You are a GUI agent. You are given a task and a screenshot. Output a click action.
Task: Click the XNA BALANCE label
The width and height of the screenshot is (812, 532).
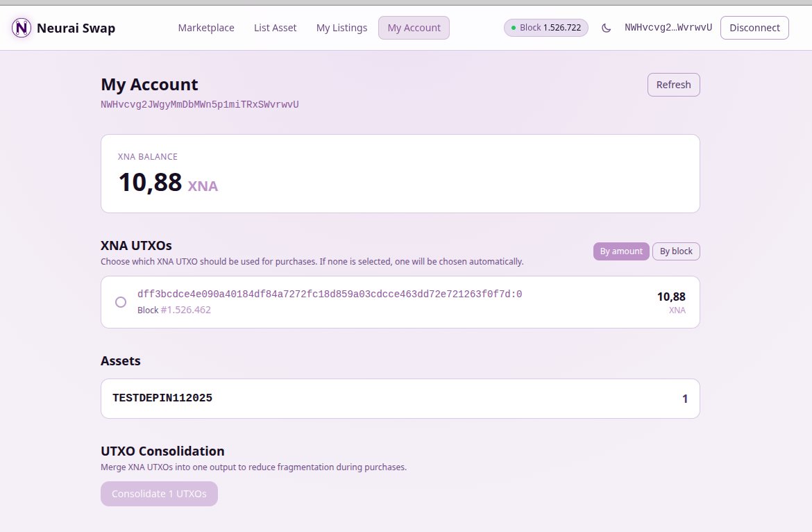148,156
